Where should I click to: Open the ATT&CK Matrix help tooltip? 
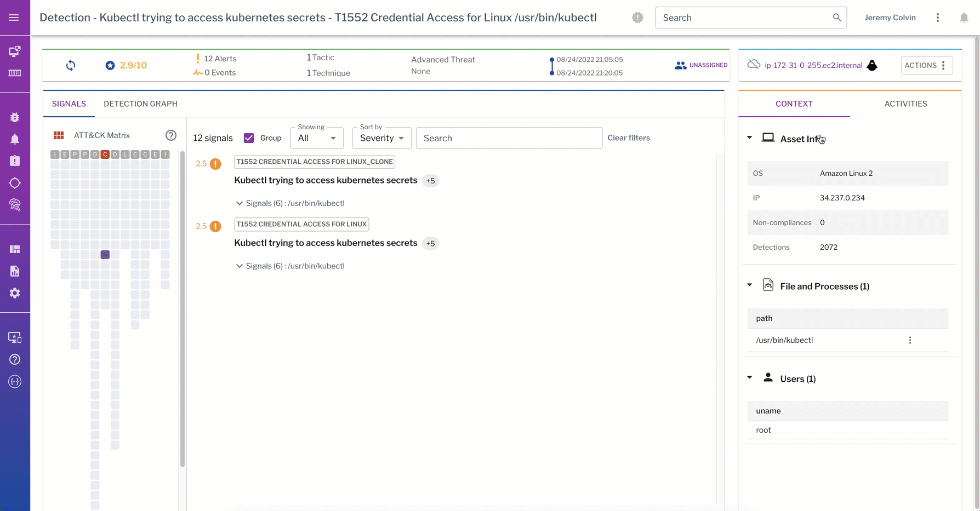171,135
